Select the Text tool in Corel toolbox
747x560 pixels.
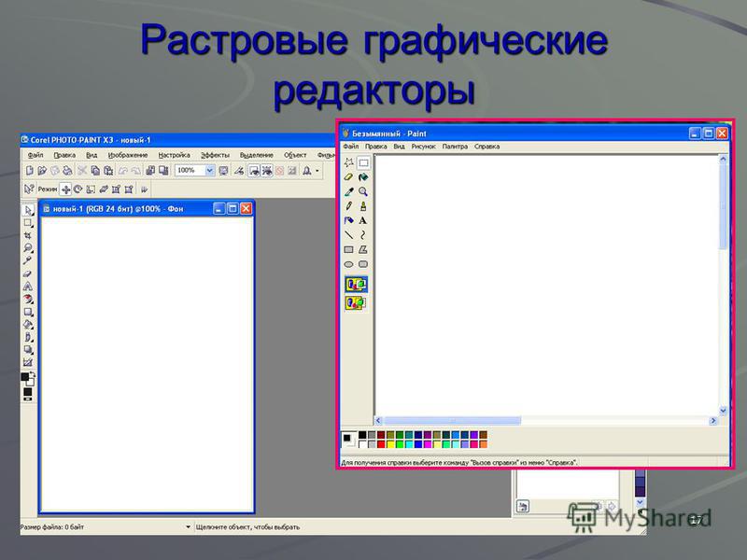[x=28, y=287]
